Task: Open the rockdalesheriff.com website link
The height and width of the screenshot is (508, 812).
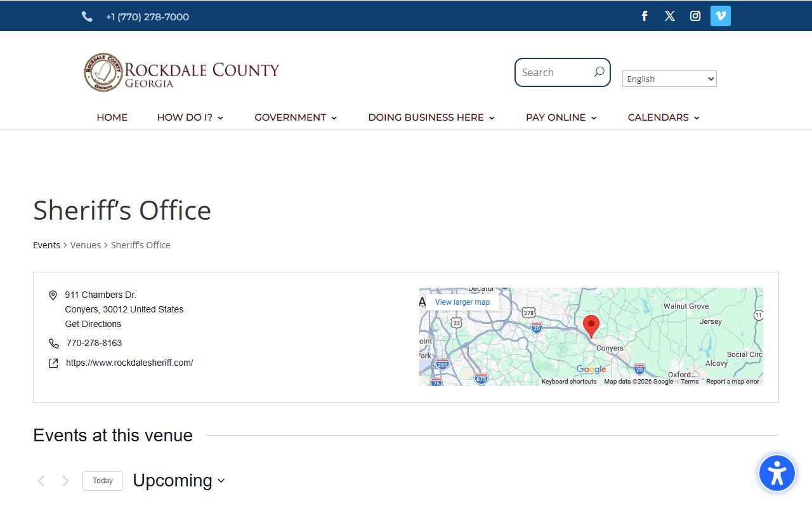Action: 129,363
